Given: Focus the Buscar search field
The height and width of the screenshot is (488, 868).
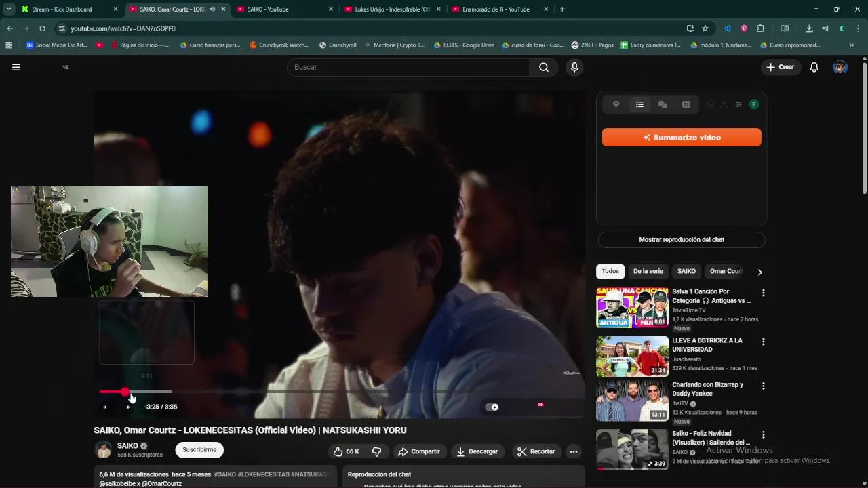Looking at the screenshot, I should click(x=408, y=67).
